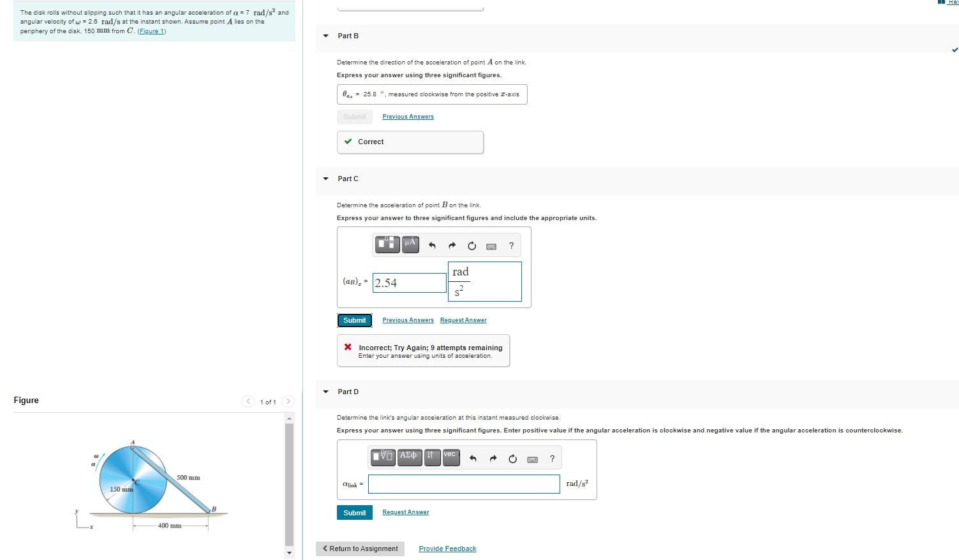
Task: Open Previous Answers for Part B
Action: [408, 117]
